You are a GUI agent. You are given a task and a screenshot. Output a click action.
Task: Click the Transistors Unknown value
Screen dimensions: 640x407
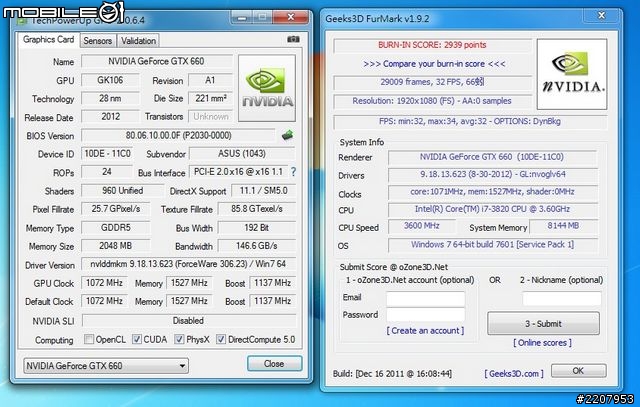point(210,116)
